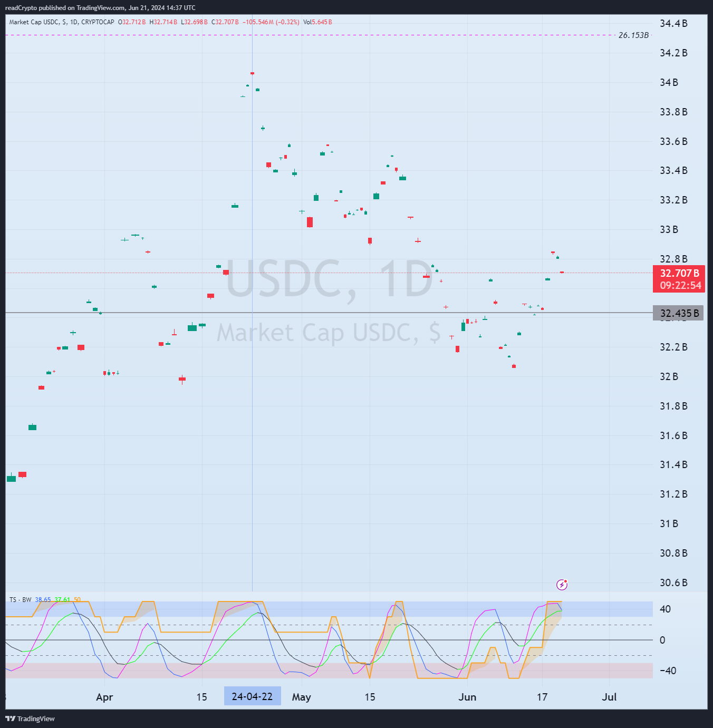Screen dimensions: 713x728
Task: Click the change value −105.546 M (−0.32%)
Action: tap(271, 22)
